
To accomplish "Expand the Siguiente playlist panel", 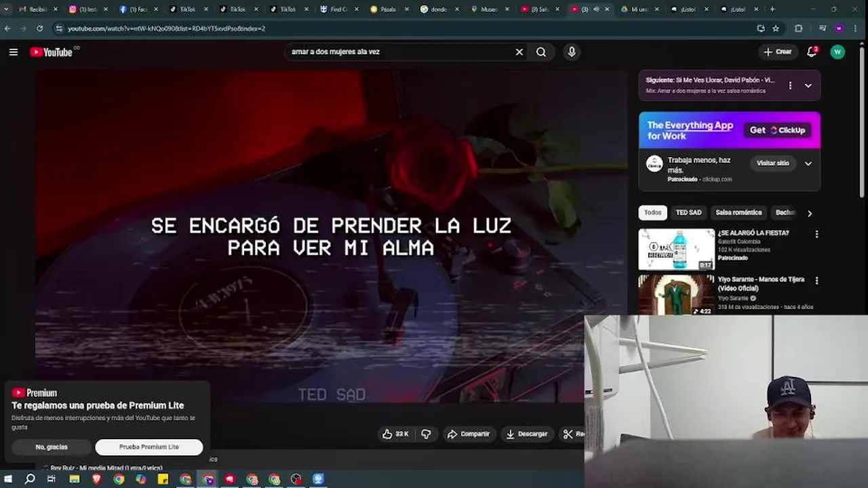I will (808, 85).
